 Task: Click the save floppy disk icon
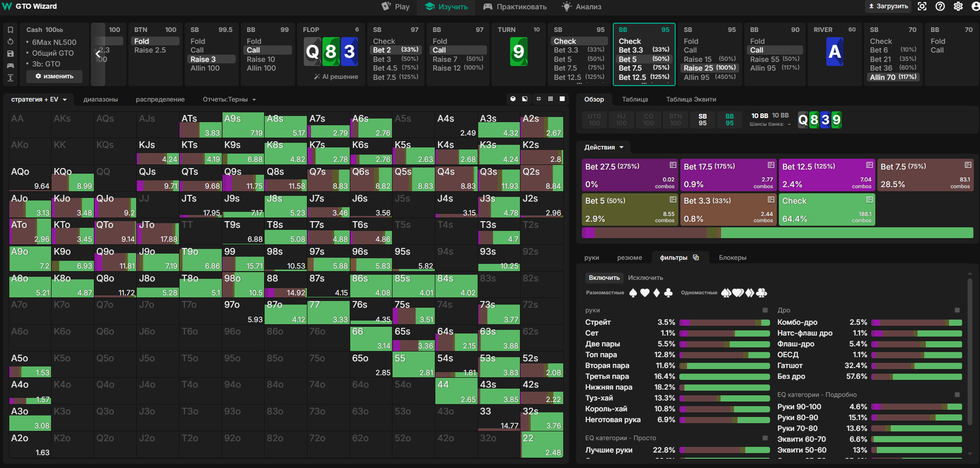[x=10, y=54]
